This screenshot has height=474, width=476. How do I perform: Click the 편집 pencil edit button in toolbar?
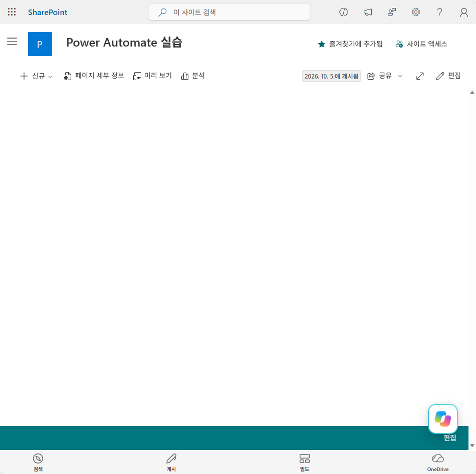click(x=448, y=76)
